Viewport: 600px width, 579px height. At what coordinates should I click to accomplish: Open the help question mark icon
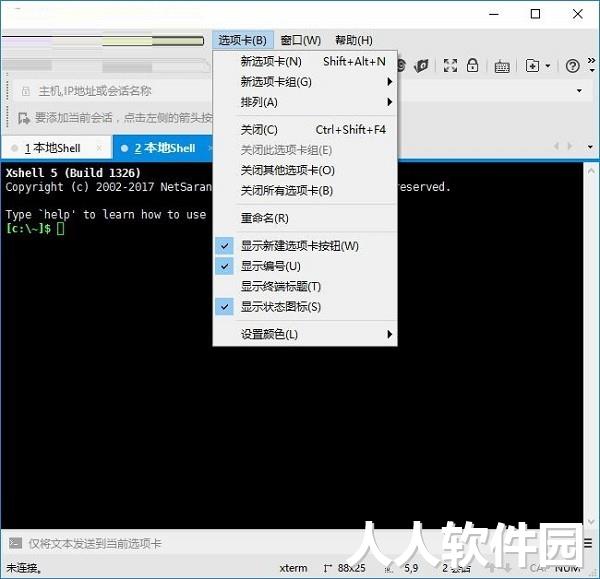[572, 66]
